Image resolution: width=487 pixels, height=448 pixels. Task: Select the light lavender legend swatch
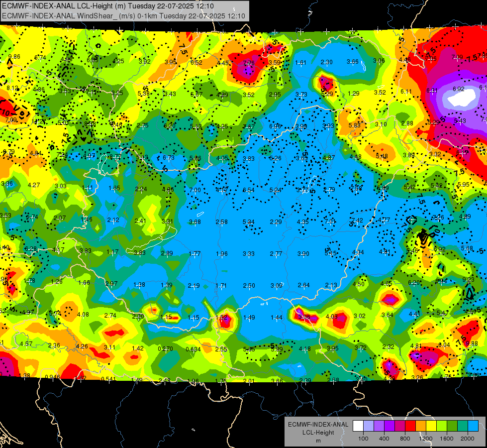tap(369, 426)
